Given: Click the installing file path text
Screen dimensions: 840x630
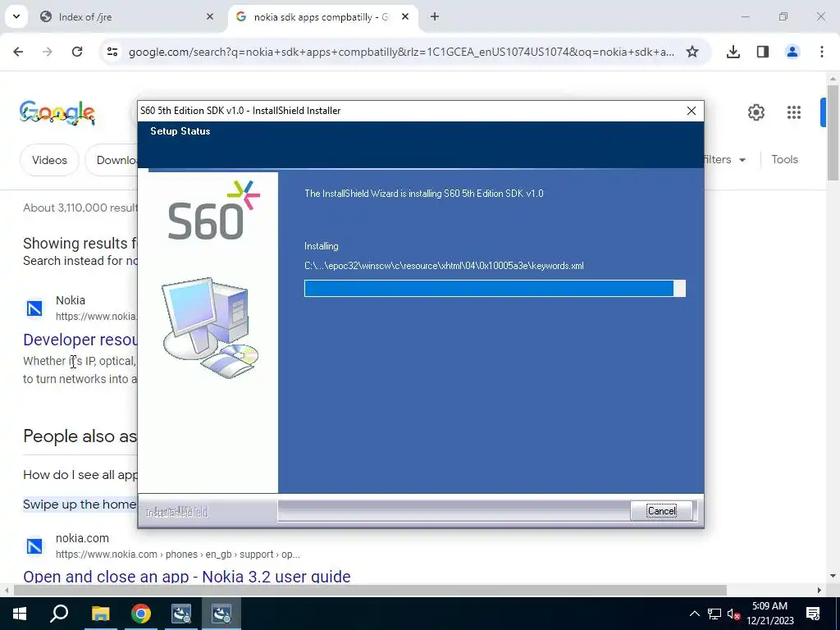Looking at the screenshot, I should point(444,266).
